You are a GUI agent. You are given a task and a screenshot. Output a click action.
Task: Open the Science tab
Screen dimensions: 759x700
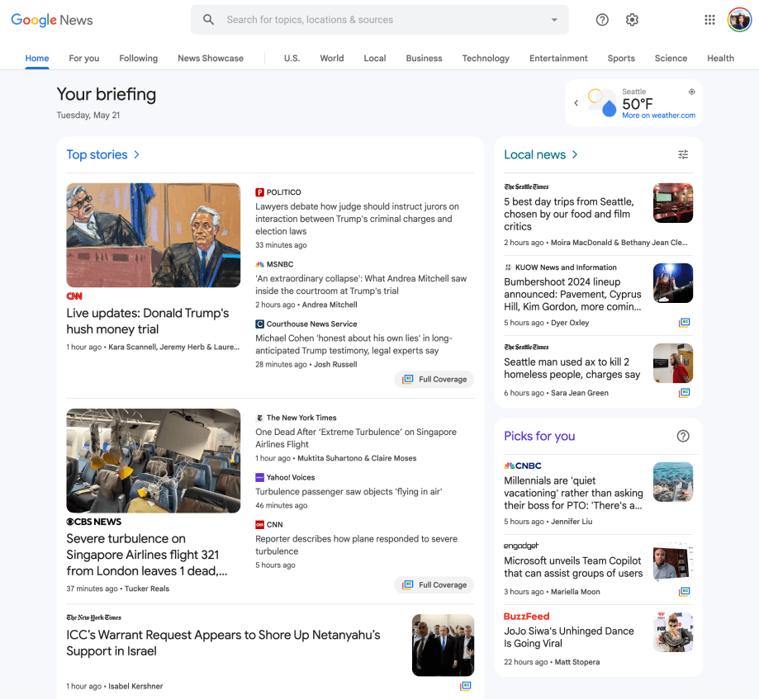pyautogui.click(x=671, y=58)
